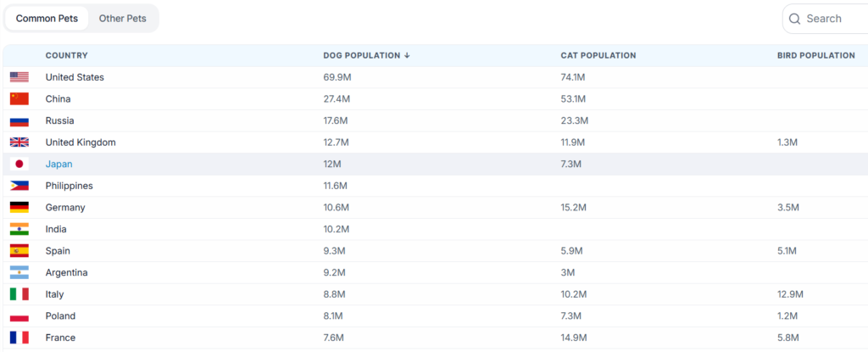Click the magnifying glass search icon
Screen dimensions: 868x352
tap(794, 19)
